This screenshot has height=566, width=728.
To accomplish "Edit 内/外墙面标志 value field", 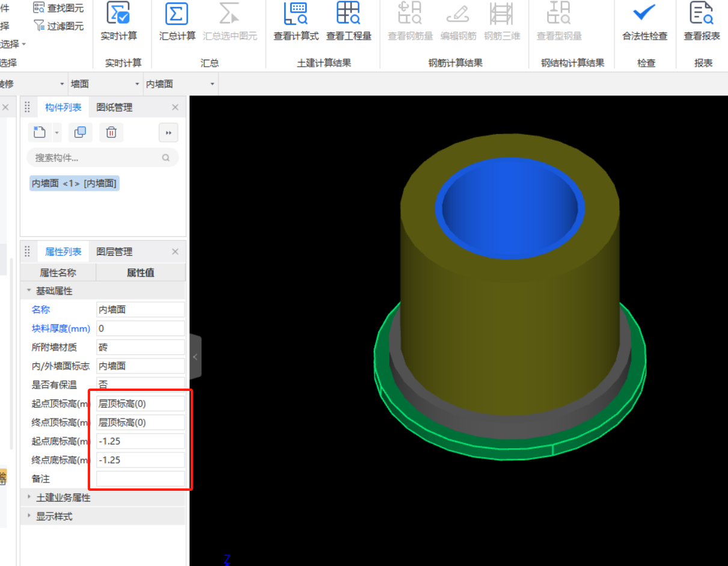I will (141, 366).
